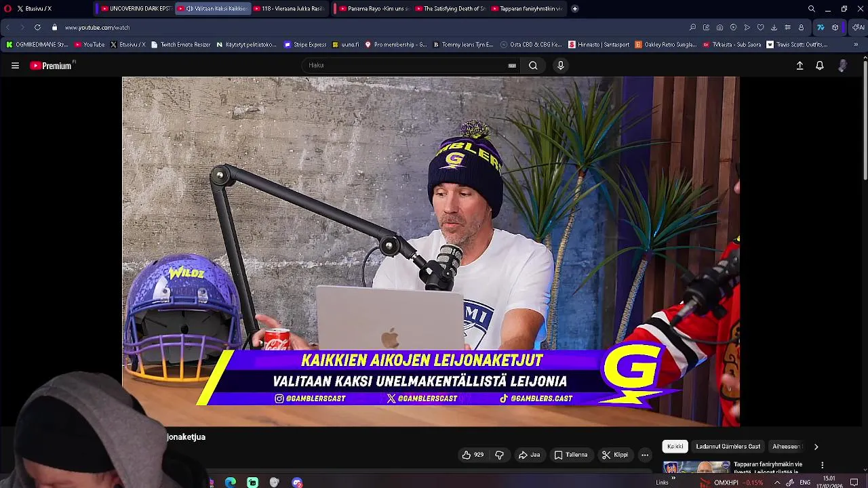Viewport: 868px width, 488px height.
Task: Open Twitch Emote Resizer bookmark
Action: coord(180,45)
